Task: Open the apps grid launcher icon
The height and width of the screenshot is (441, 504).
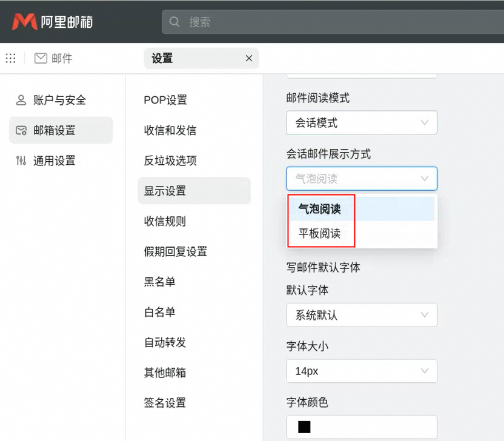Action: coord(10,58)
